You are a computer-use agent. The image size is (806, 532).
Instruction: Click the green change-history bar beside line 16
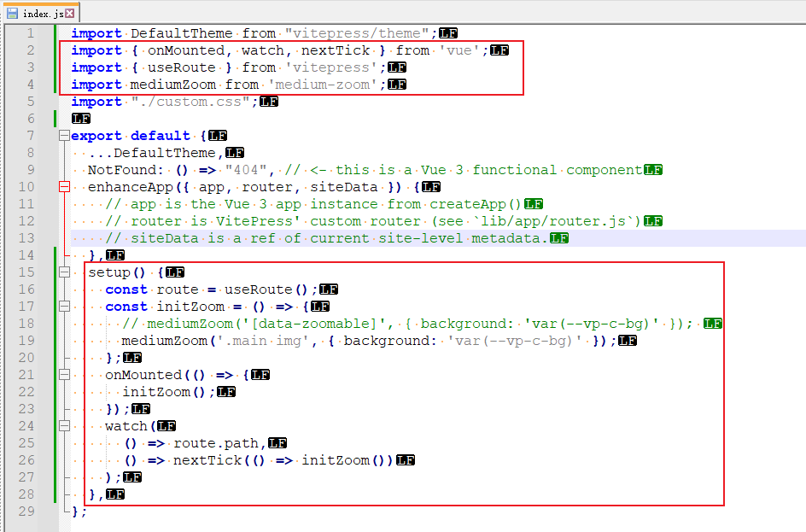click(x=54, y=289)
